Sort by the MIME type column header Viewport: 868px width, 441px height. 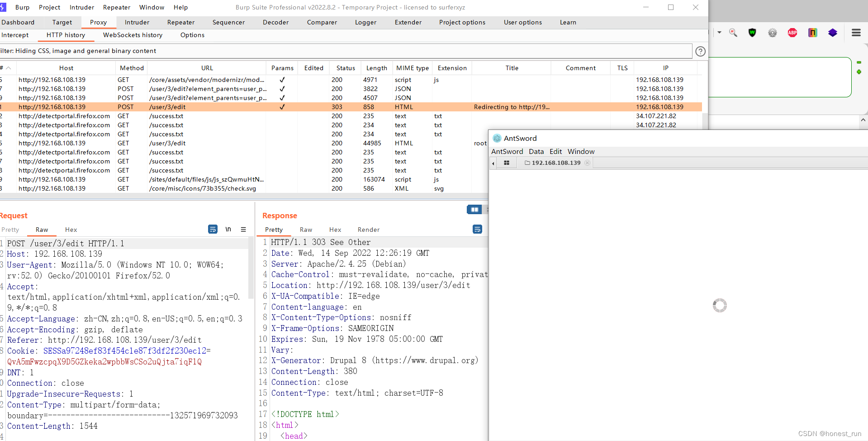pyautogui.click(x=412, y=68)
